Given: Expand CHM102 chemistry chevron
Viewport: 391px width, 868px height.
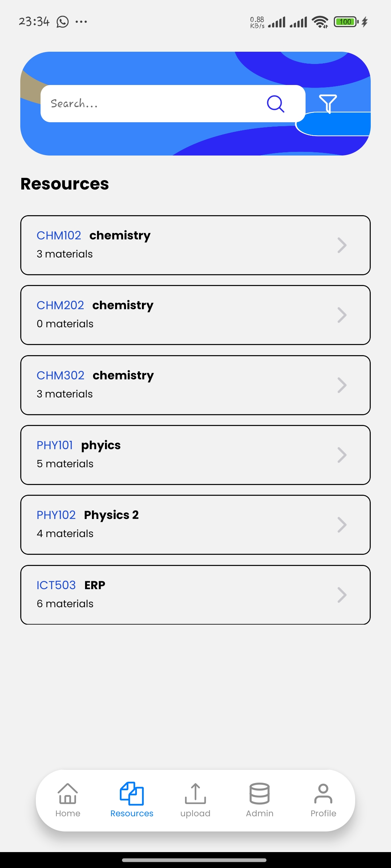Looking at the screenshot, I should (x=342, y=245).
